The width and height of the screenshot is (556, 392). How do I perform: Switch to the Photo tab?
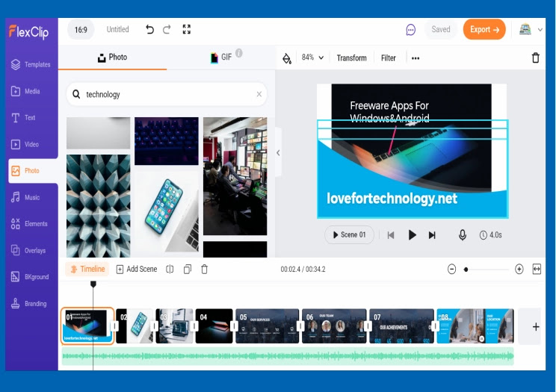112,57
